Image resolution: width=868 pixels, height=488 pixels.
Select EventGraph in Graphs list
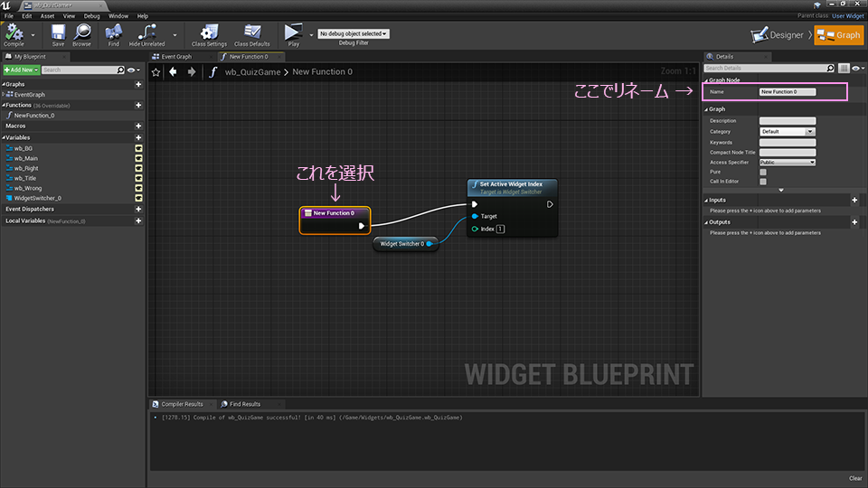[x=29, y=95]
